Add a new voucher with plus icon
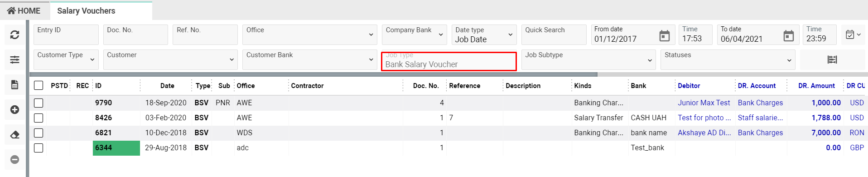 pos(14,109)
